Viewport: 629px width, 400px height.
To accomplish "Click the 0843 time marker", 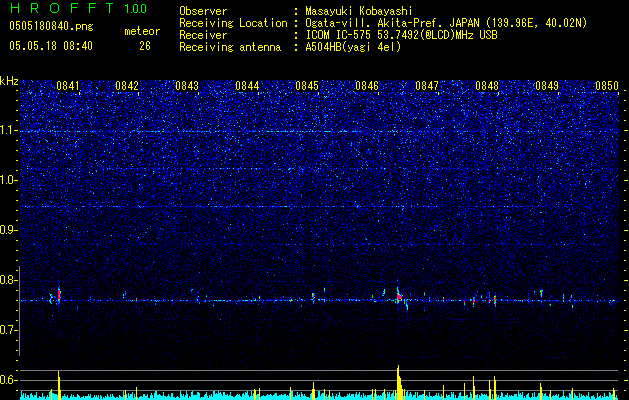I will pyautogui.click(x=187, y=86).
